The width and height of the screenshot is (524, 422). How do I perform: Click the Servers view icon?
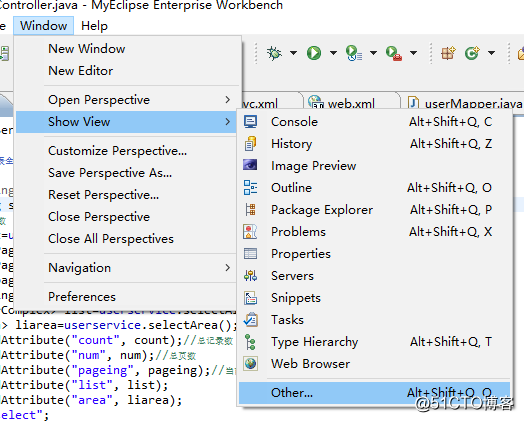click(x=250, y=276)
